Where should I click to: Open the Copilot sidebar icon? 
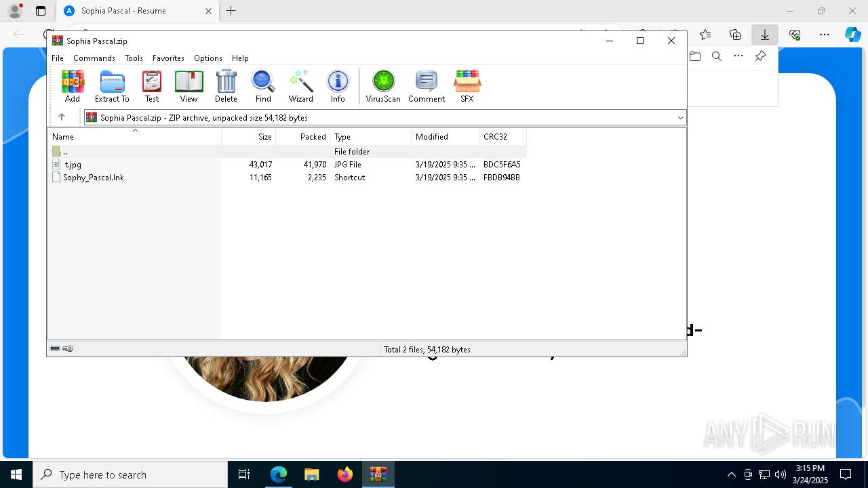click(x=852, y=35)
